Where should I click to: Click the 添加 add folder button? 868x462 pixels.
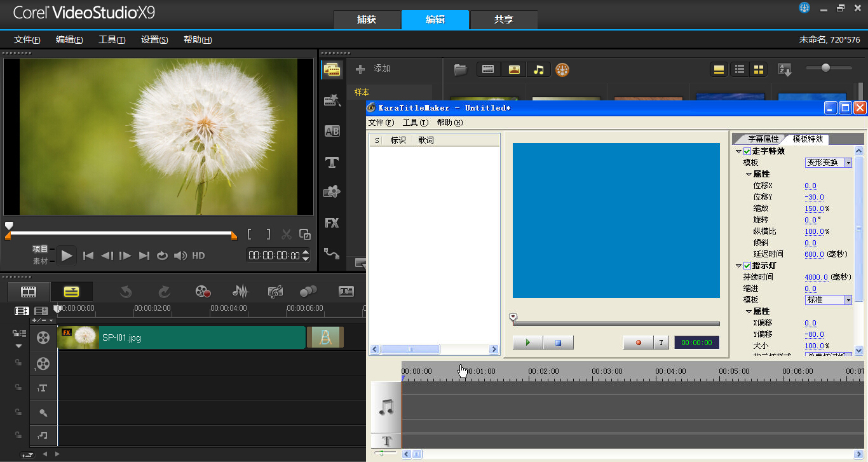(373, 69)
